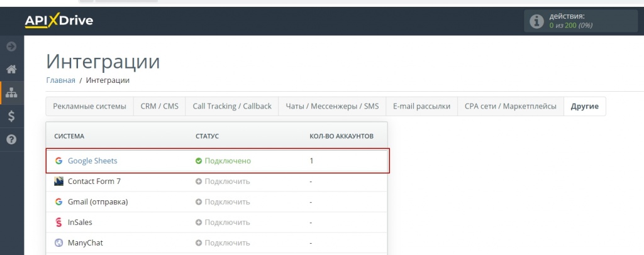Click plus icon in Contact Form 7 row
The height and width of the screenshot is (255, 644).
199,182
